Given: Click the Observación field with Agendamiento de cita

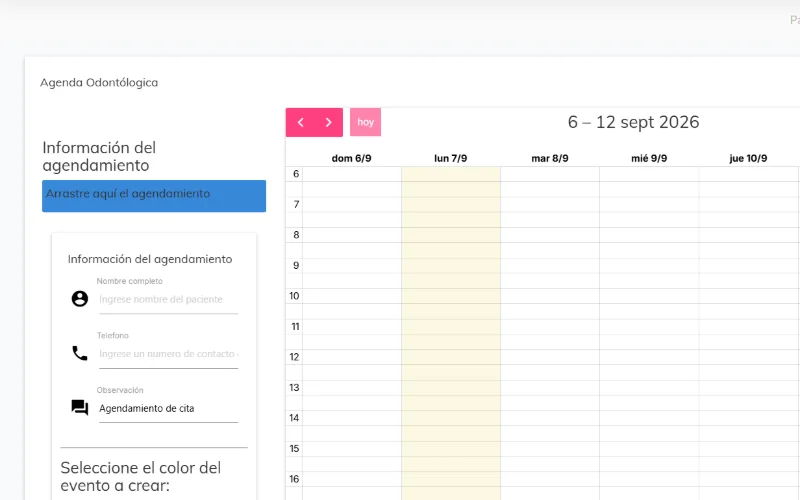Looking at the screenshot, I should pos(168,409).
